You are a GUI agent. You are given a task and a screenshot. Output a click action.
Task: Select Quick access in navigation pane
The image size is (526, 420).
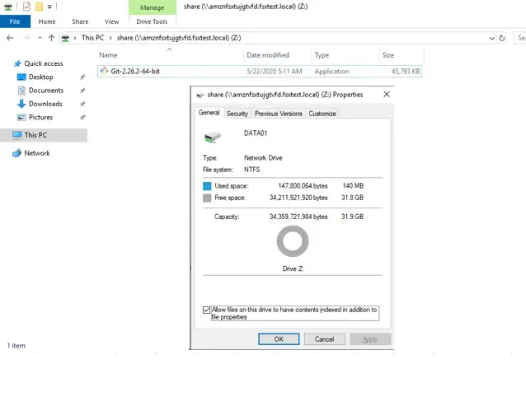point(44,63)
